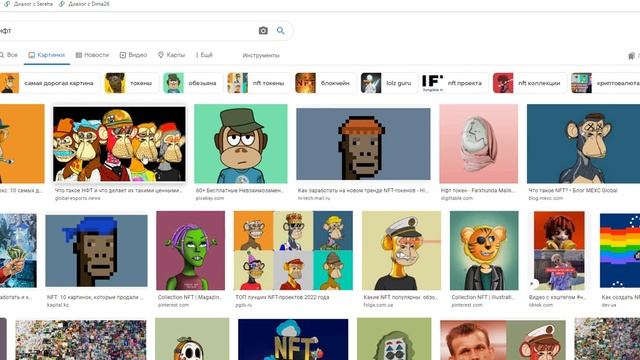Viewport: 640px width, 360px height.
Task: Open the 'Видео' tab
Action: click(x=133, y=55)
